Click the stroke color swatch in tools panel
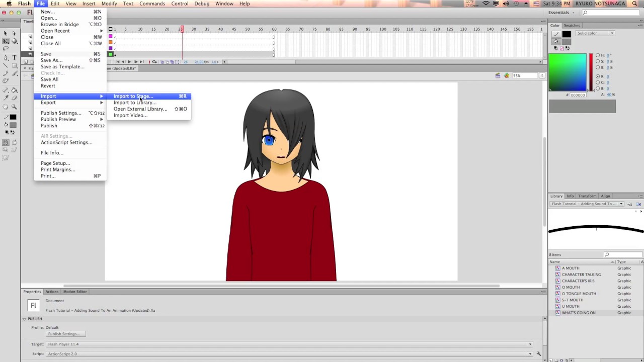 [x=13, y=117]
